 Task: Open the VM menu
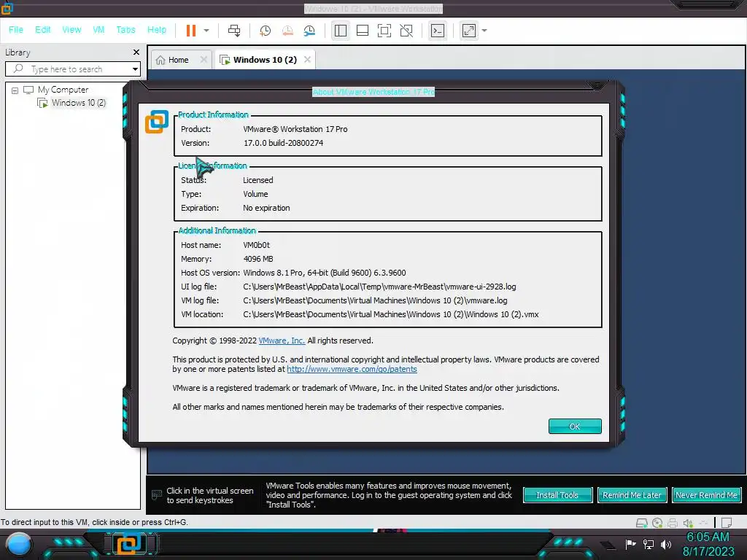[x=98, y=29]
